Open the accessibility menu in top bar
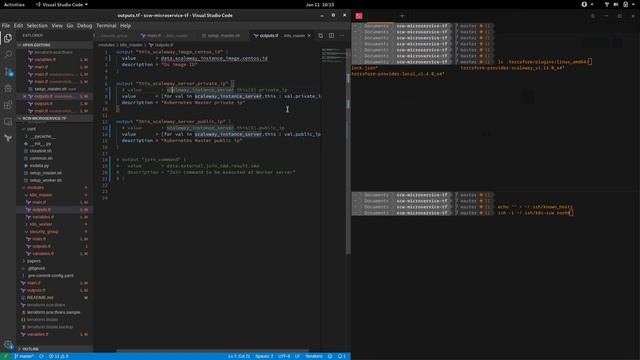Image resolution: width=640 pixels, height=360 pixels. pyautogui.click(x=587, y=4)
